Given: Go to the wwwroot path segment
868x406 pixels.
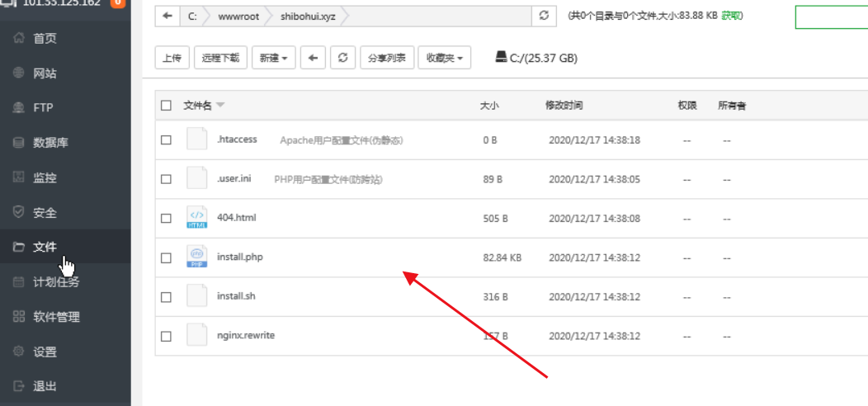Looking at the screenshot, I should pos(238,16).
